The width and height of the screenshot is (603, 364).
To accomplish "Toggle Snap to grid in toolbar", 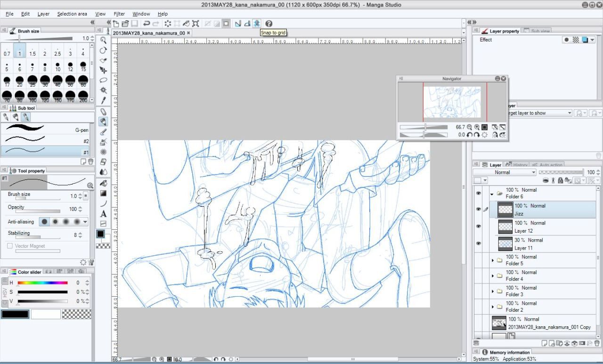I will pos(256,23).
